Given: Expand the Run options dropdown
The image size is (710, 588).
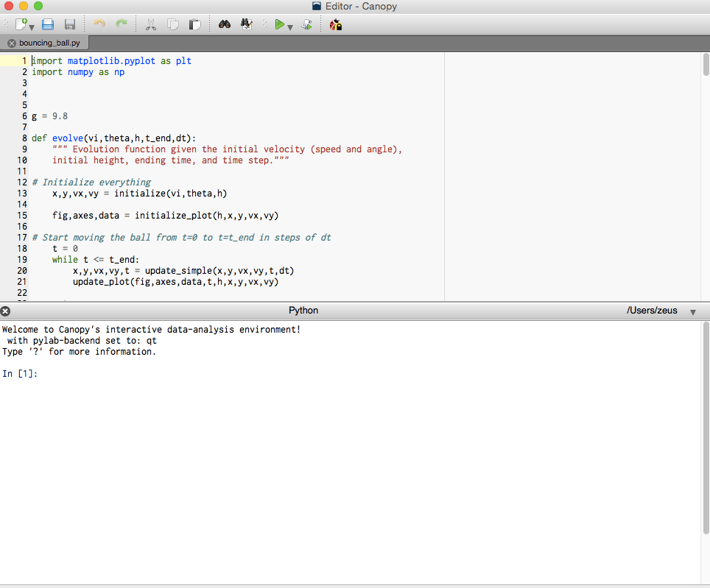Looking at the screenshot, I should pyautogui.click(x=289, y=27).
